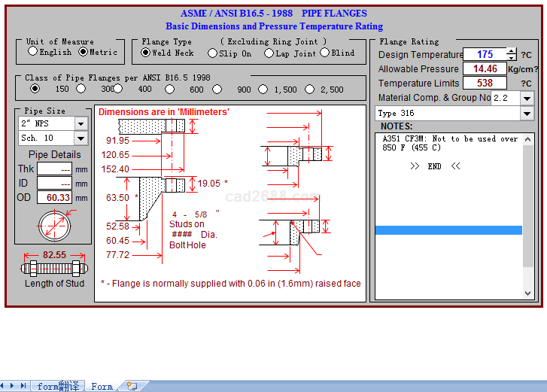Open the 2" NPS pipe size dropdown

[81, 123]
